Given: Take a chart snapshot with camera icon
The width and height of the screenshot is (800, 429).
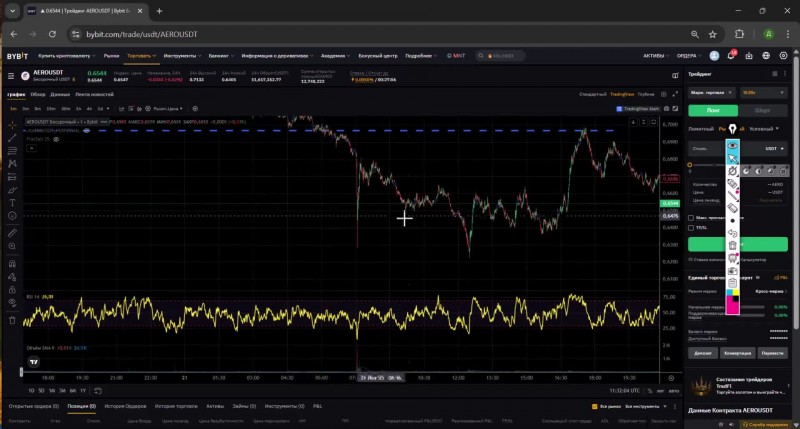Looking at the screenshot, I should (x=733, y=270).
